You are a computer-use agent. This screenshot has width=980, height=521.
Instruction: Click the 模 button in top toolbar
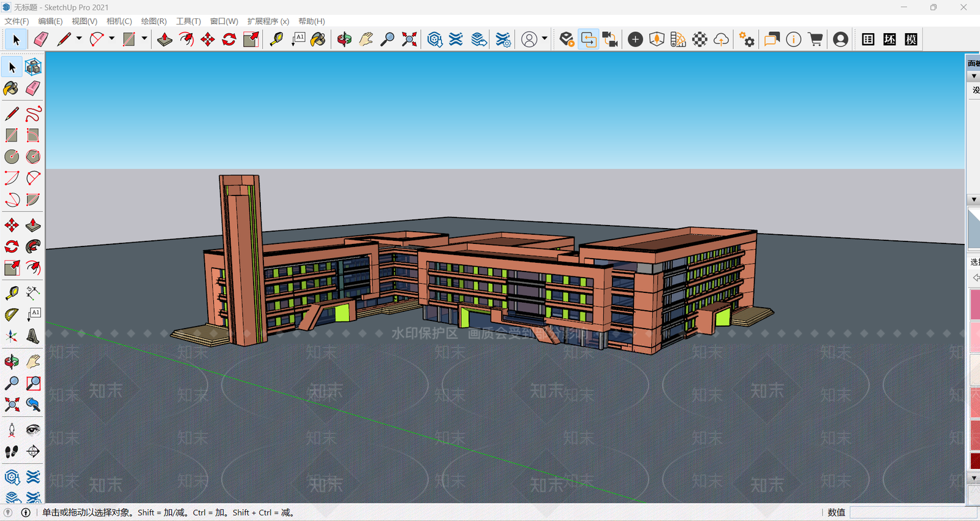(911, 39)
